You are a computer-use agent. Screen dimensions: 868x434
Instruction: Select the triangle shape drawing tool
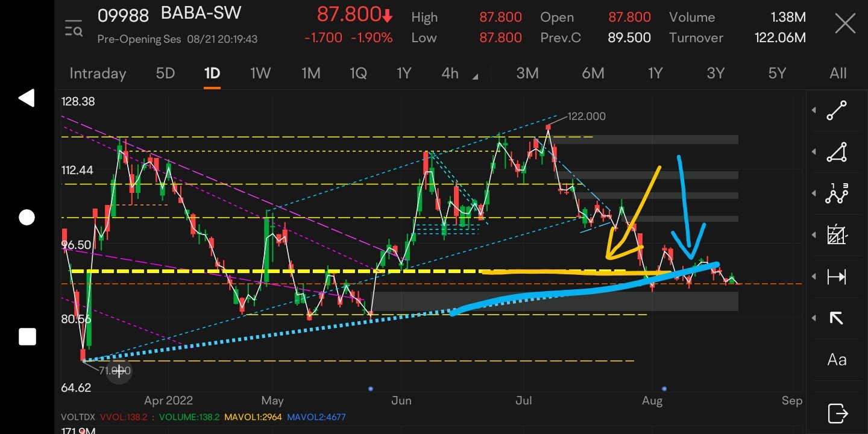coord(837,152)
